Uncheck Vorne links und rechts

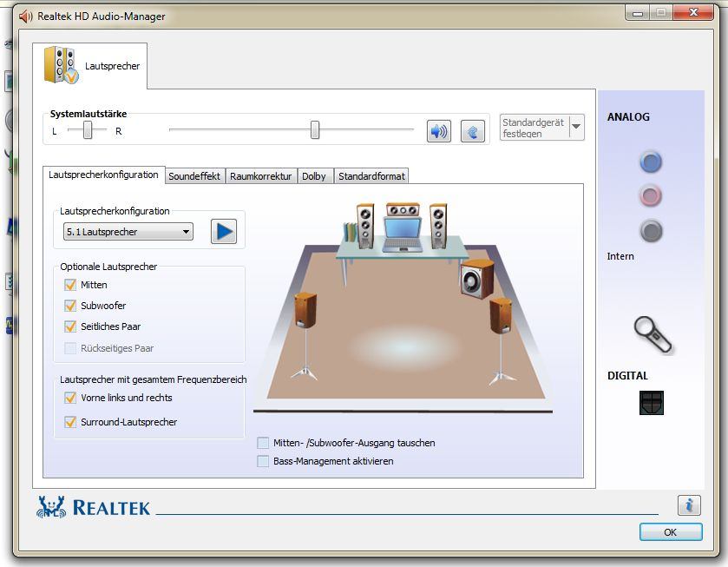pos(70,398)
